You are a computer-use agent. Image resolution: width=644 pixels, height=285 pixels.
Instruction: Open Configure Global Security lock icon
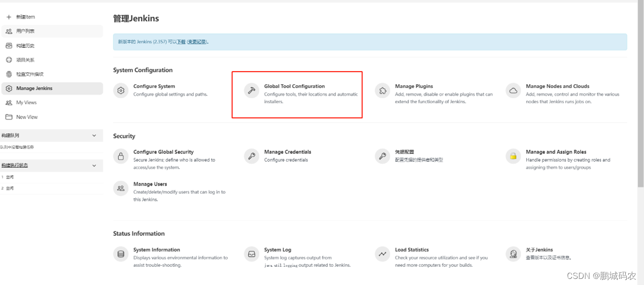click(x=121, y=156)
